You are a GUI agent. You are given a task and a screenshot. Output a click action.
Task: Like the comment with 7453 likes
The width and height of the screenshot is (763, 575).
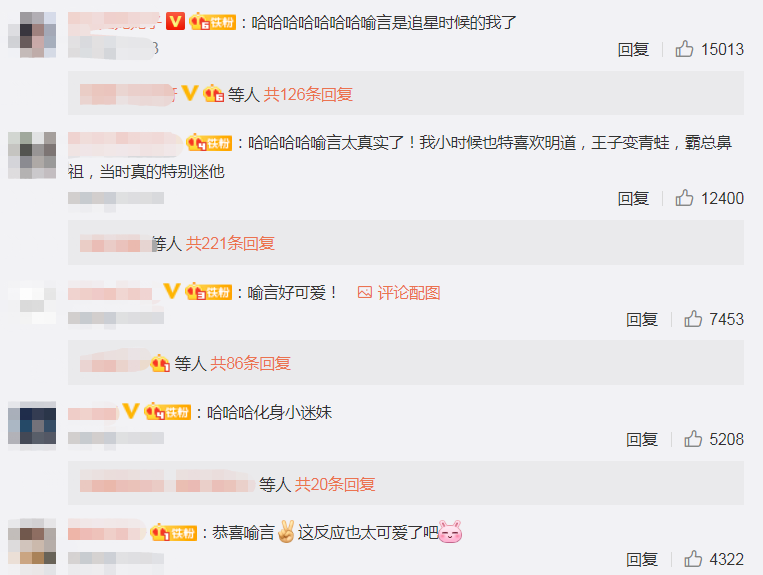click(693, 319)
